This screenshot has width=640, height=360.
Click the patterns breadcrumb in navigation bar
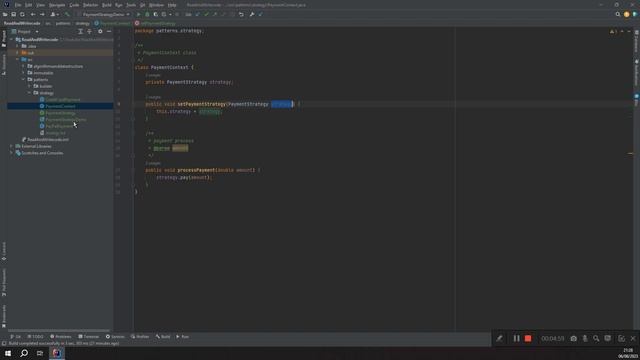(63, 23)
